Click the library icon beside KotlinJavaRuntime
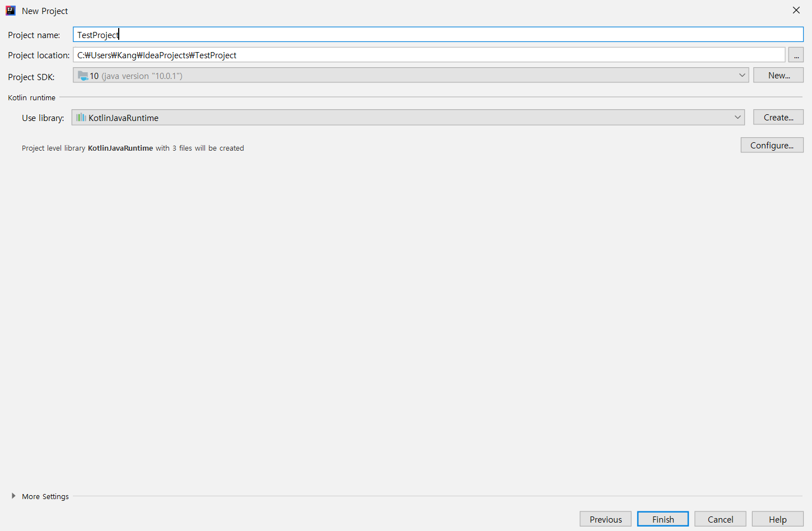812x531 pixels. 81,118
